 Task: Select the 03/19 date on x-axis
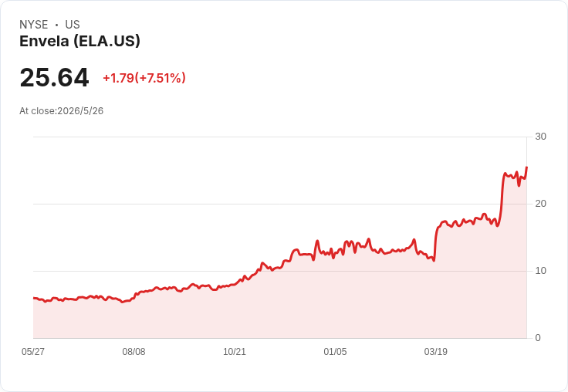(436, 352)
